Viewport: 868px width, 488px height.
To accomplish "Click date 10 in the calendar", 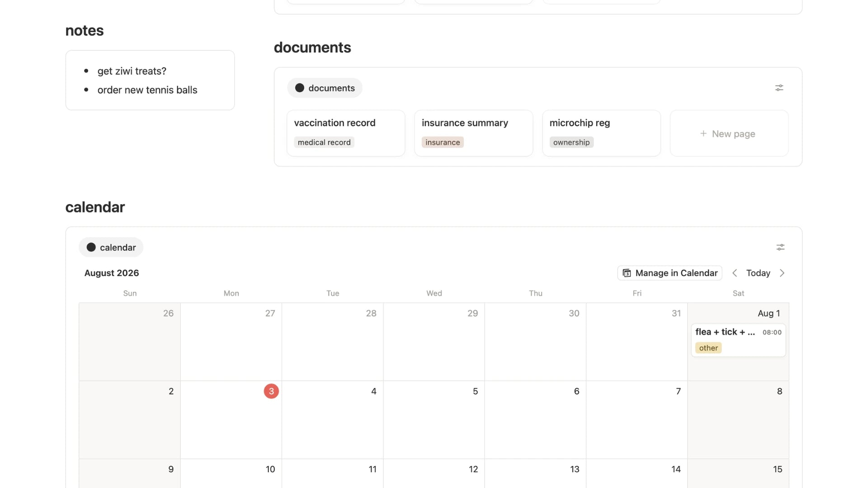I will (x=270, y=469).
